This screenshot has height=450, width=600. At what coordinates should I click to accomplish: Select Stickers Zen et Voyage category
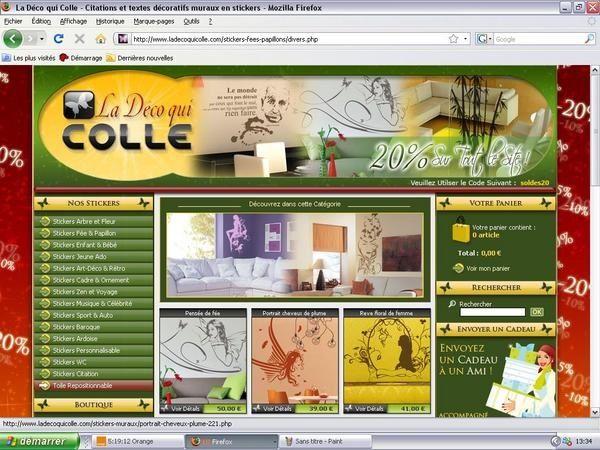[x=93, y=292]
